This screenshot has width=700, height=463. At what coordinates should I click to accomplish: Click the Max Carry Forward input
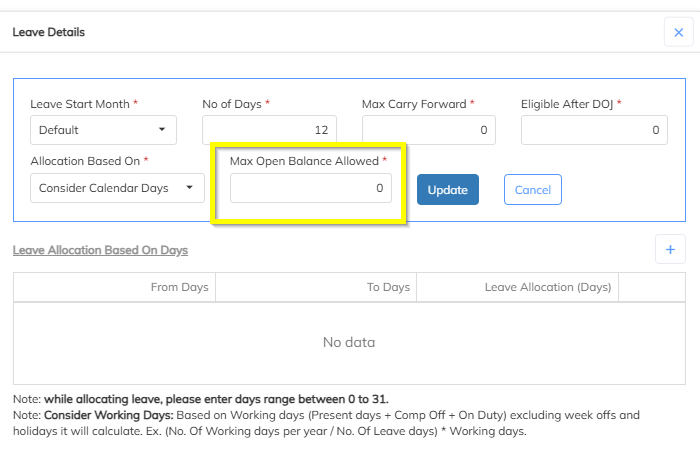(429, 130)
